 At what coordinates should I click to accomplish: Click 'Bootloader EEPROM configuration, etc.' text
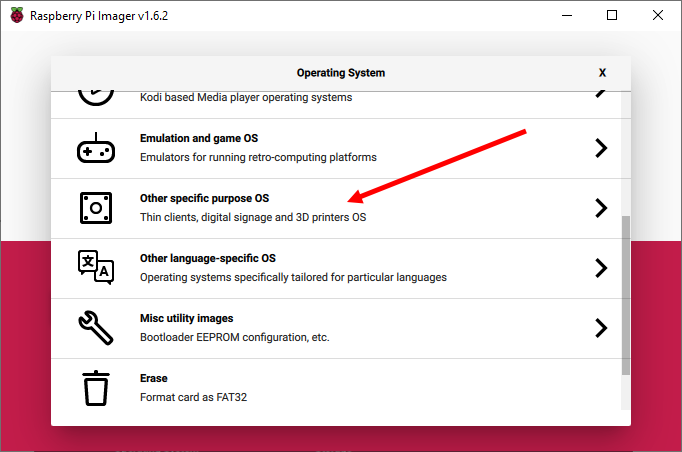click(x=234, y=337)
